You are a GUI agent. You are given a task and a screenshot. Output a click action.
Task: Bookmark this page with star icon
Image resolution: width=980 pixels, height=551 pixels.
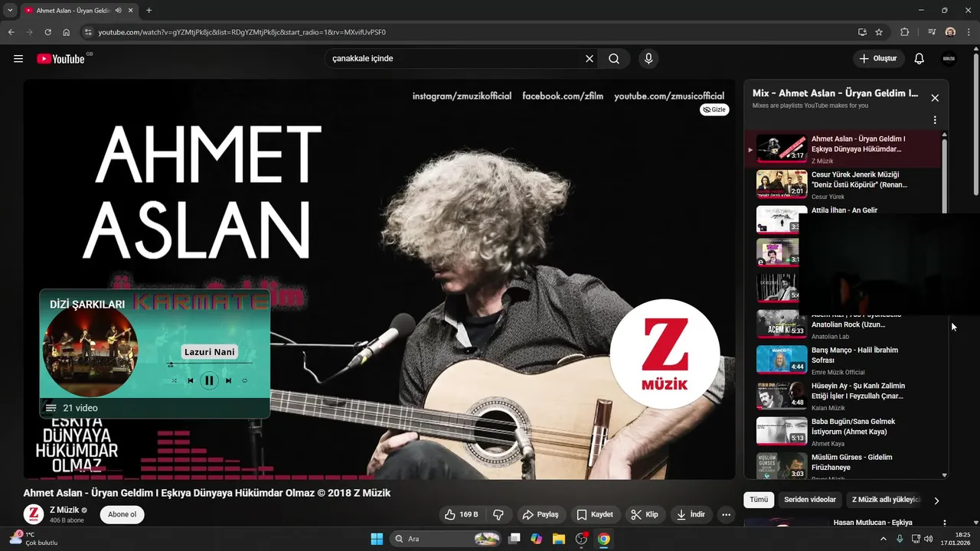(879, 32)
